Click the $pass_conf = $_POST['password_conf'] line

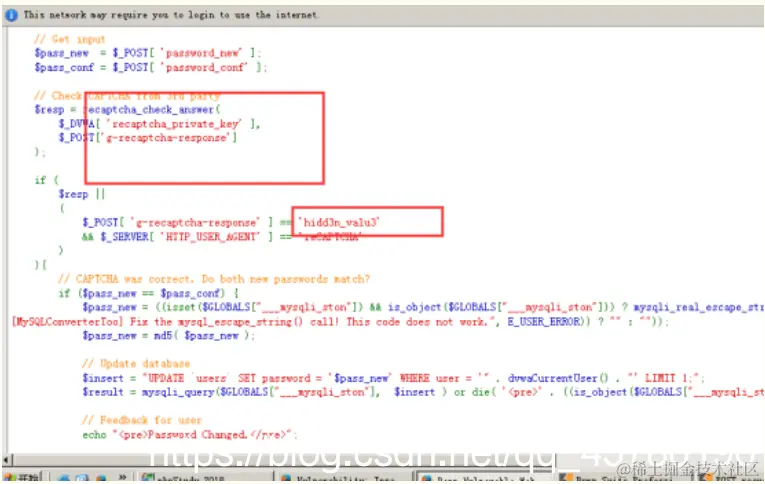pyautogui.click(x=150, y=67)
